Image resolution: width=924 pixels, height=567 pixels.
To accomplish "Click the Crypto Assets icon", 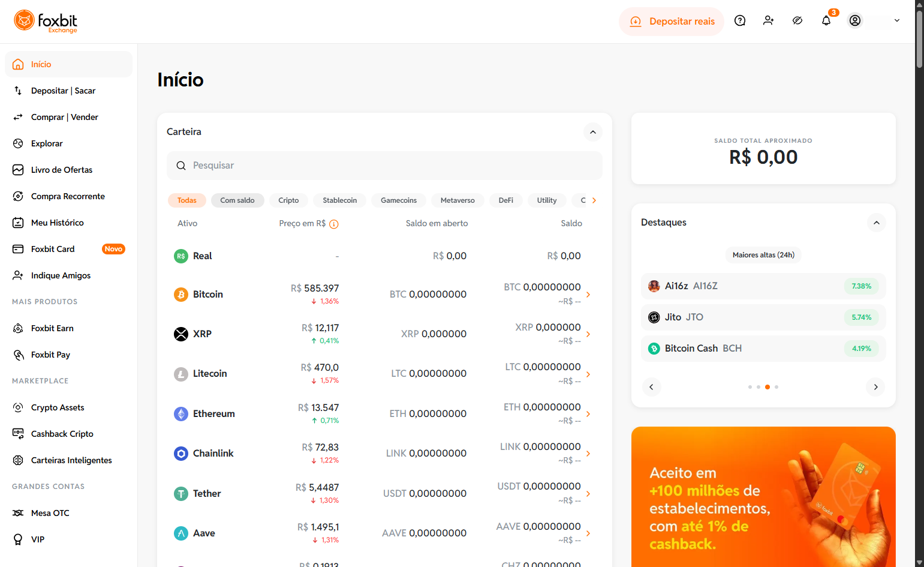I will pyautogui.click(x=18, y=407).
